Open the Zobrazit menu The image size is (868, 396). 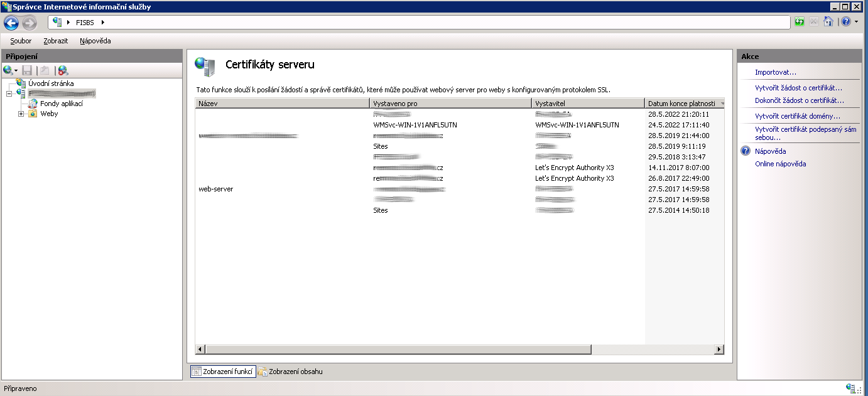pos(56,41)
